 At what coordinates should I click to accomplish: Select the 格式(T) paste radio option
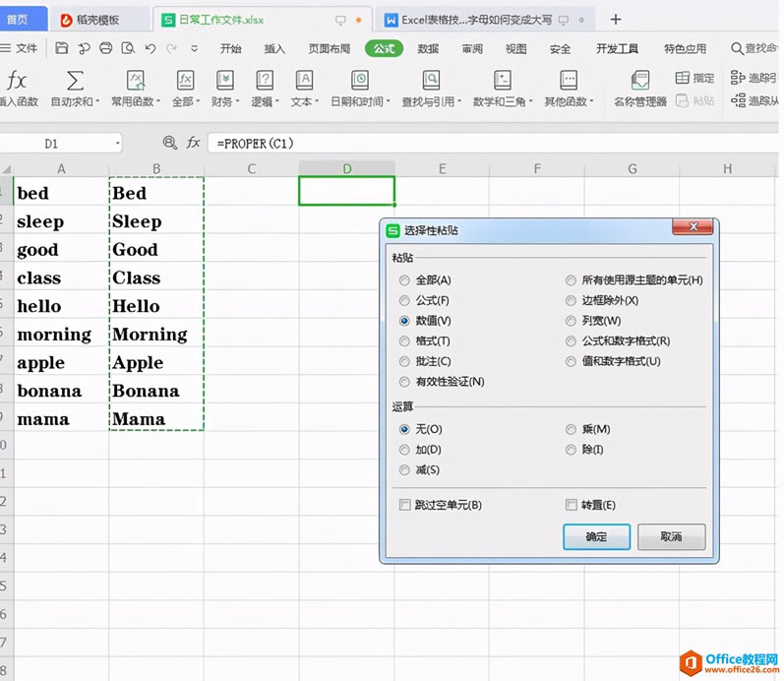pos(404,341)
